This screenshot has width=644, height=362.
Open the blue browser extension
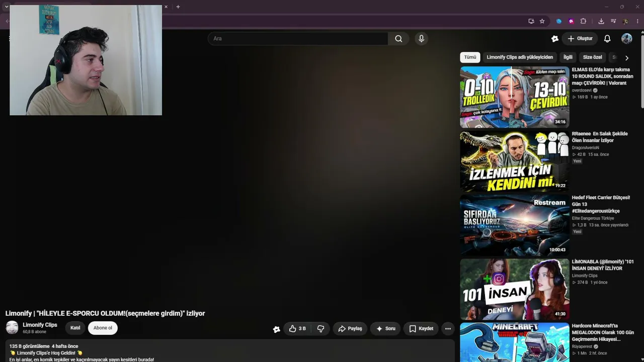558,21
